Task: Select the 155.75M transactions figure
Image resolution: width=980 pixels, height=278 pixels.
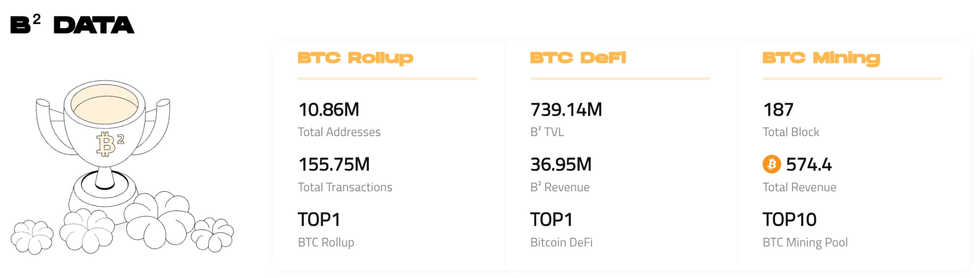Action: pyautogui.click(x=334, y=164)
